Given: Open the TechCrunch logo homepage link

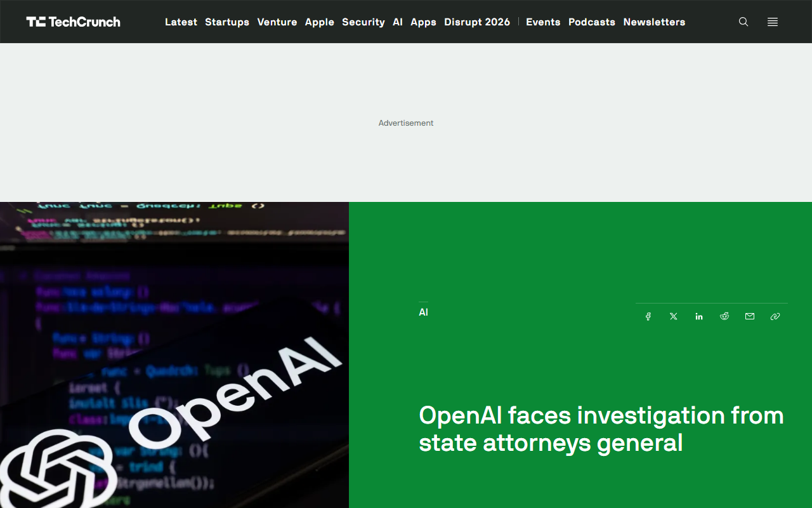Looking at the screenshot, I should (73, 22).
